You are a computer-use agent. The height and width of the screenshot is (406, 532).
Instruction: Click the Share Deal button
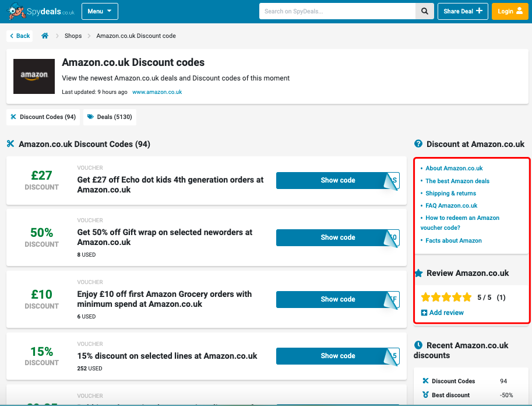(463, 11)
